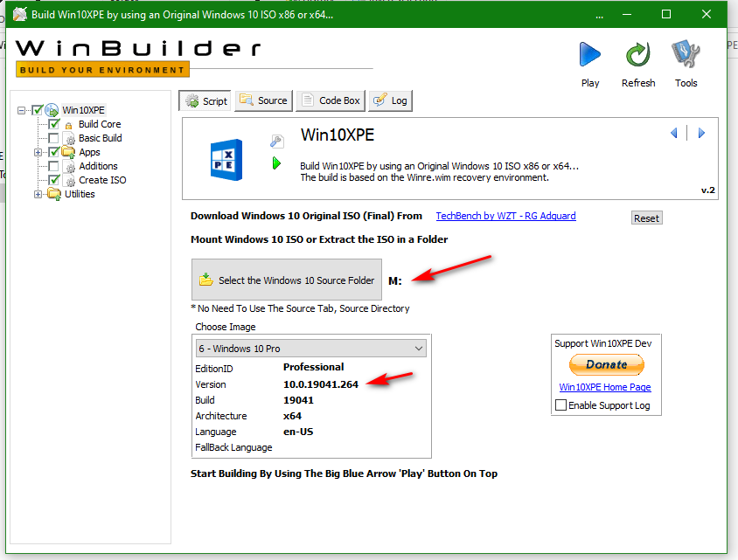Image resolution: width=738 pixels, height=560 pixels.
Task: Click the Donate button
Action: tap(607, 364)
